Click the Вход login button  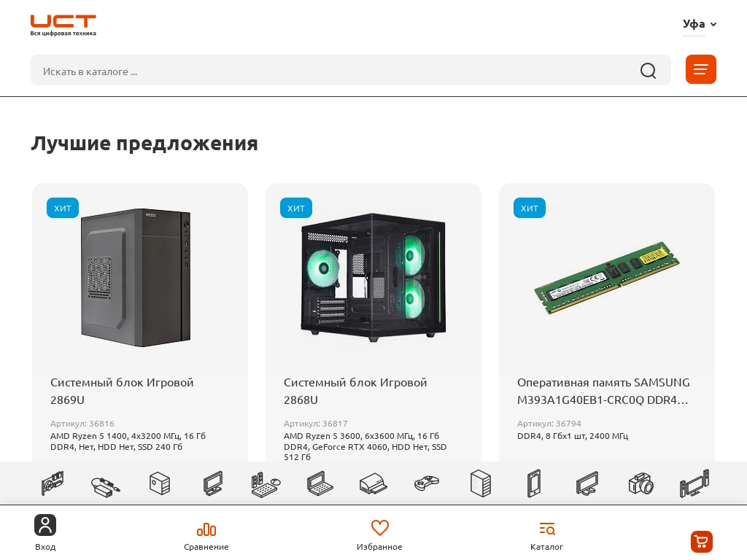(x=45, y=533)
